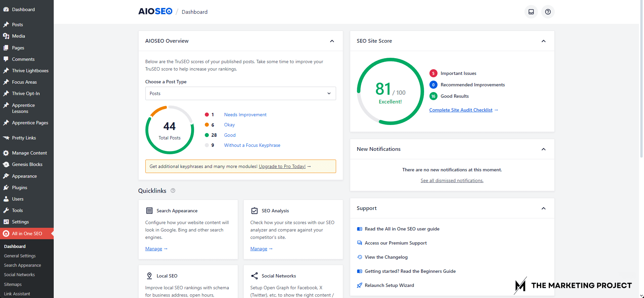Click the Quicklinks help tooltip icon
Screen dimensions: 644x298
point(173,190)
